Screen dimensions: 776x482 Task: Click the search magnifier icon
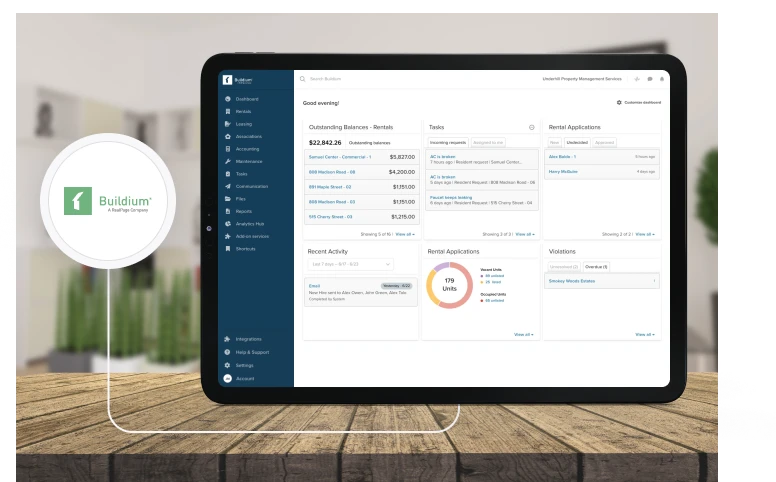(x=302, y=79)
